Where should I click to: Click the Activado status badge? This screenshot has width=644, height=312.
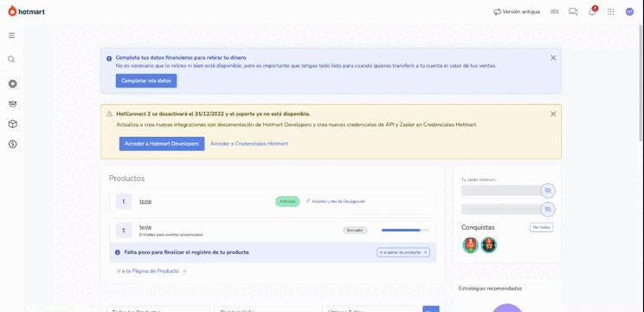click(287, 201)
